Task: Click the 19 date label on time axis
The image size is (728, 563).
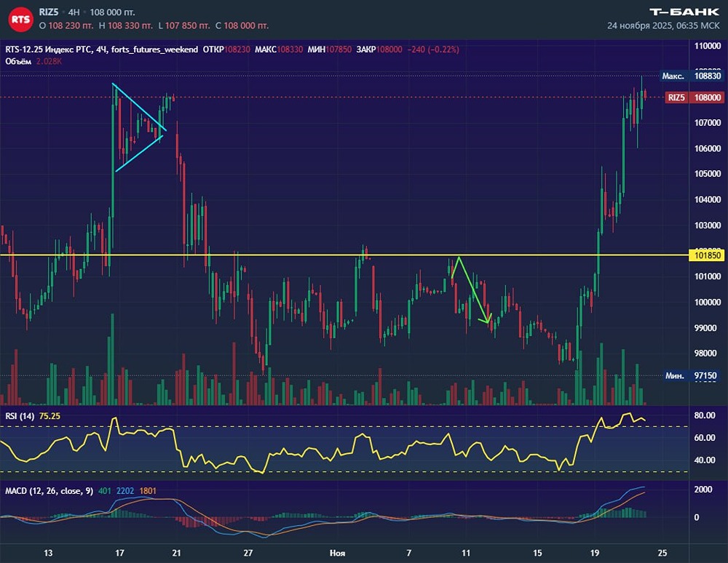Action: point(596,553)
